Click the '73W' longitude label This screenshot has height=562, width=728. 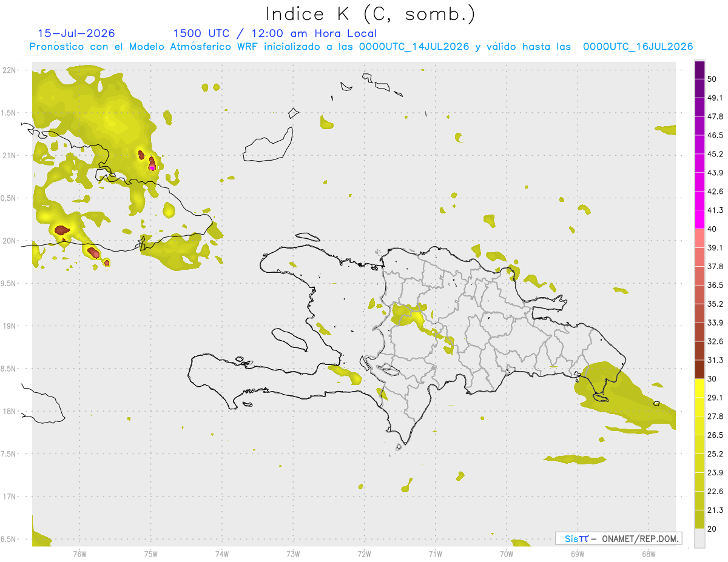(293, 554)
